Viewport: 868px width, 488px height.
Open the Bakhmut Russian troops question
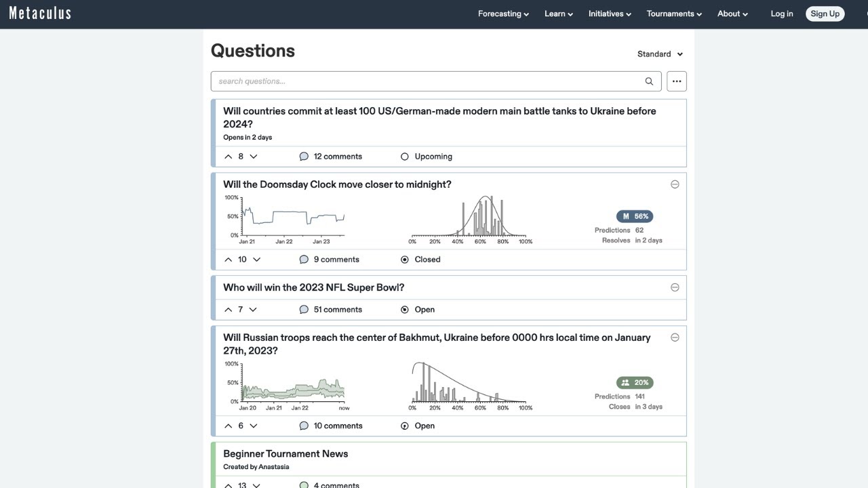coord(437,344)
